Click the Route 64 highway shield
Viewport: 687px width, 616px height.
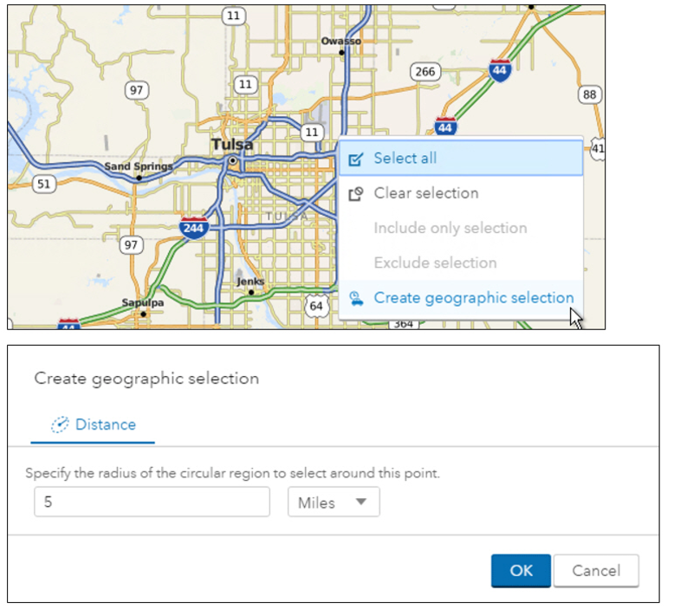(x=317, y=305)
